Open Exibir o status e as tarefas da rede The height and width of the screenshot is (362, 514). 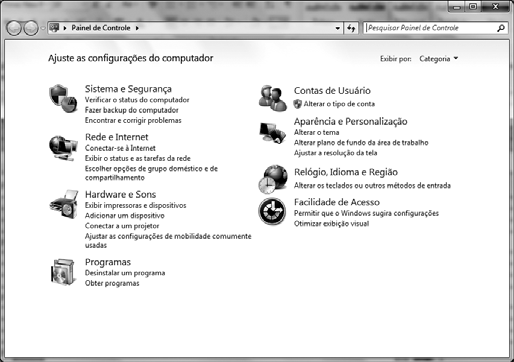pos(138,158)
